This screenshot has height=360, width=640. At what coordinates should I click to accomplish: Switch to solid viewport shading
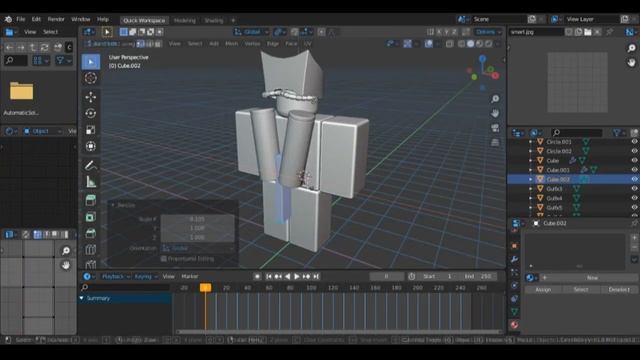click(470, 44)
